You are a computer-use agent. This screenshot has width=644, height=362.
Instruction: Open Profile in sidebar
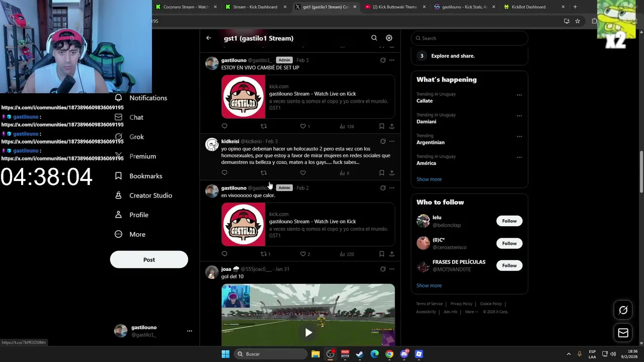coord(131,215)
